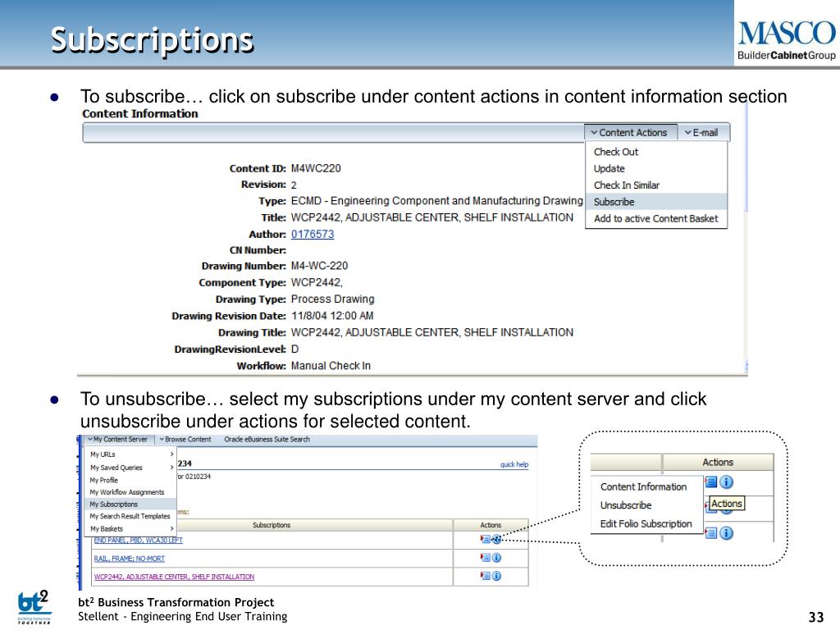Expand the Browse Content menu
Viewport: 840px width, 630px height.
coord(185,440)
